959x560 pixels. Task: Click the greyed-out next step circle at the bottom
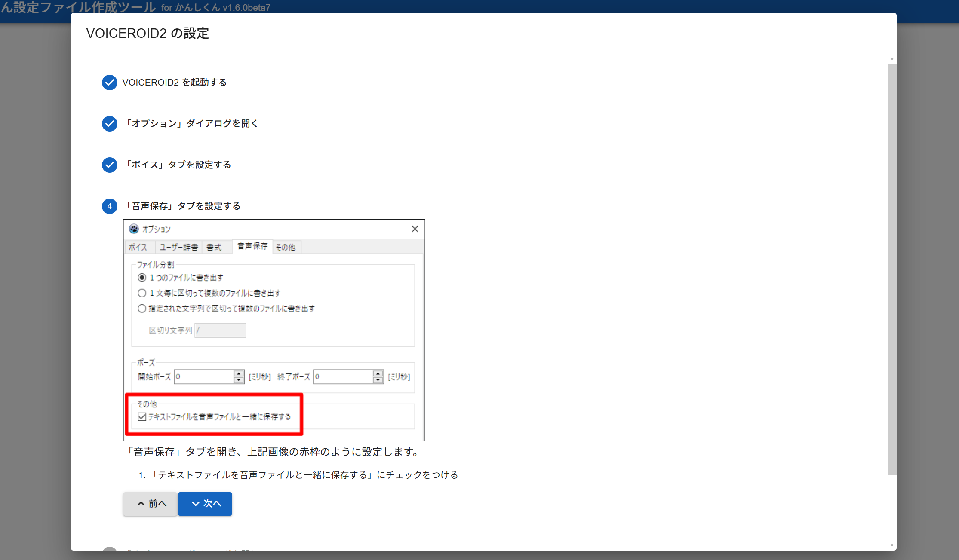pos(109,549)
